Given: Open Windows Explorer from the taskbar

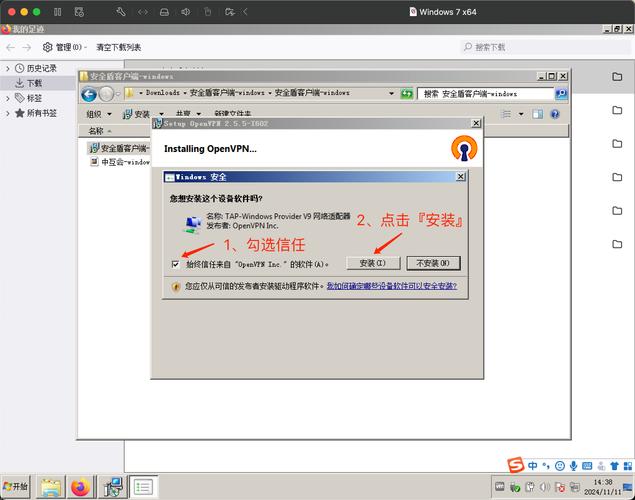Looking at the screenshot, I should pyautogui.click(x=51, y=487).
